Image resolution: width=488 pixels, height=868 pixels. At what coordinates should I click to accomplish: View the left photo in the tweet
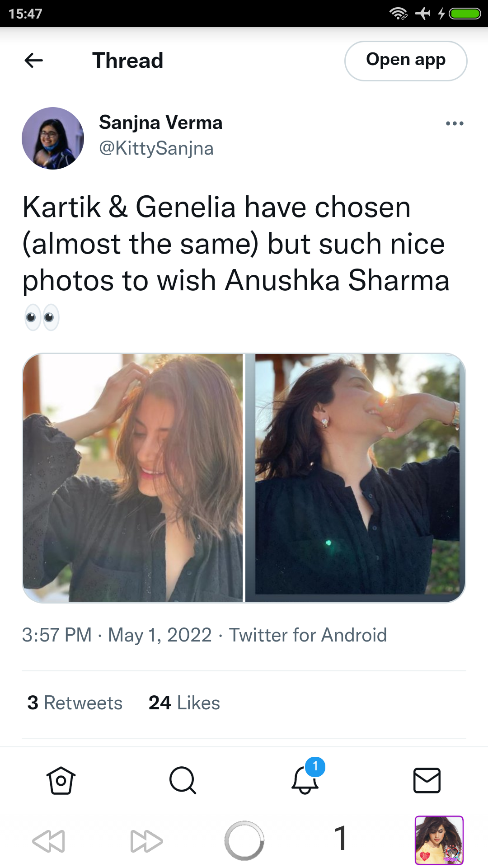pos(133,478)
